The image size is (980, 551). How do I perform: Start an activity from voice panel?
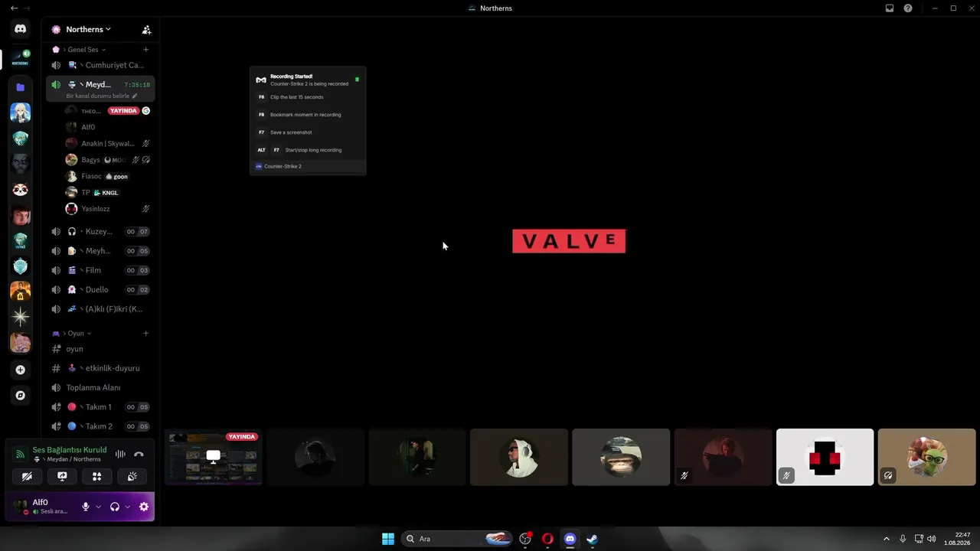(97, 477)
